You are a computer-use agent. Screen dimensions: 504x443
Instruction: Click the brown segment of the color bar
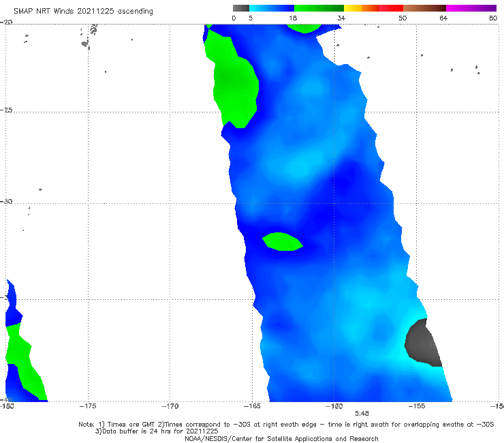[x=424, y=8]
